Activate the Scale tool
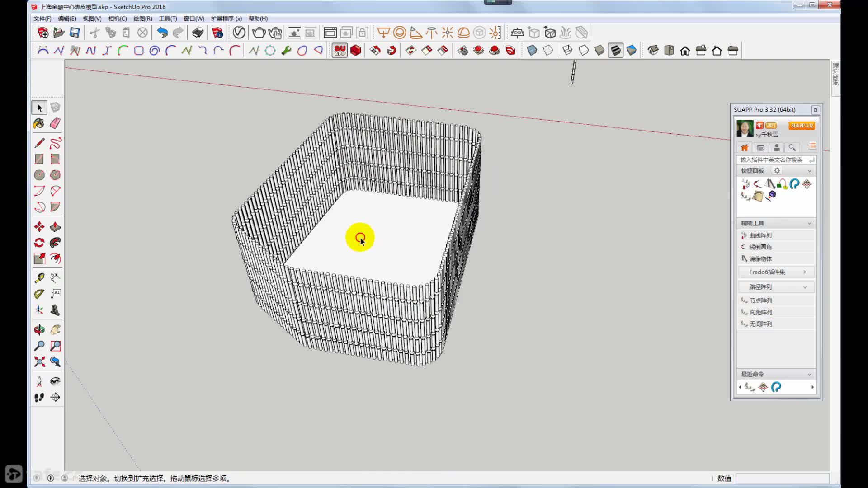Screen dimensions: 868x488 (39, 258)
